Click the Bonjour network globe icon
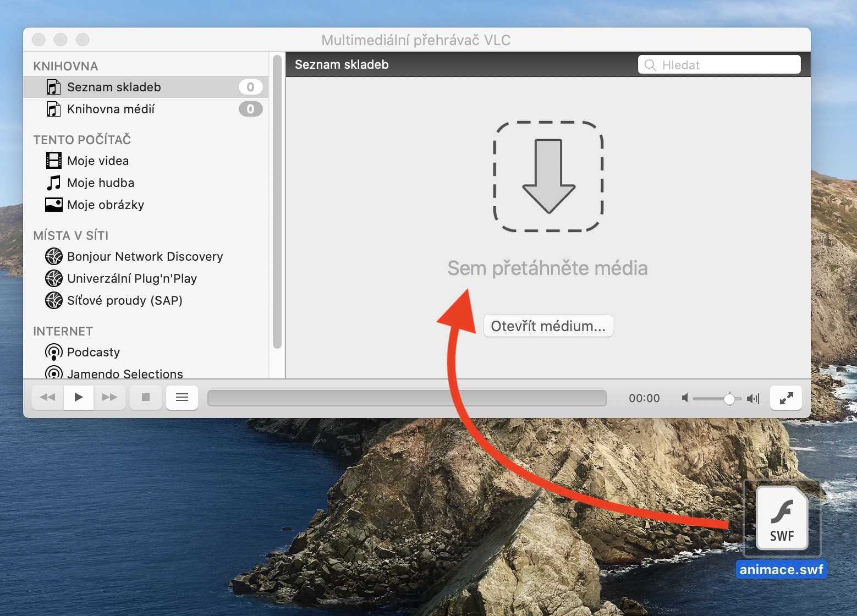Screen dimensions: 857x616 click(54, 256)
